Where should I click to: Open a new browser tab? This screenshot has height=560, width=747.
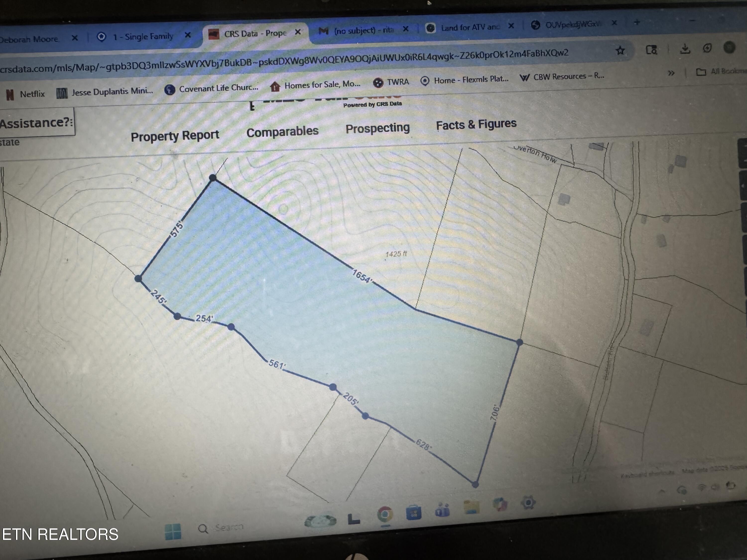point(637,22)
